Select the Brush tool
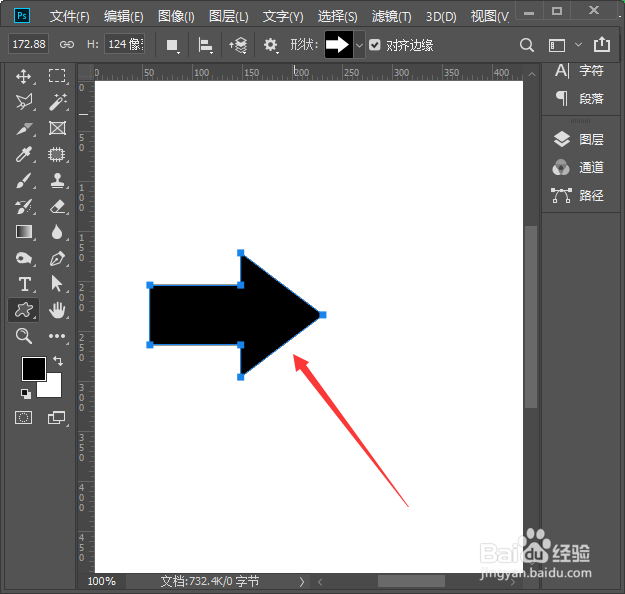This screenshot has height=594, width=625. 24,181
